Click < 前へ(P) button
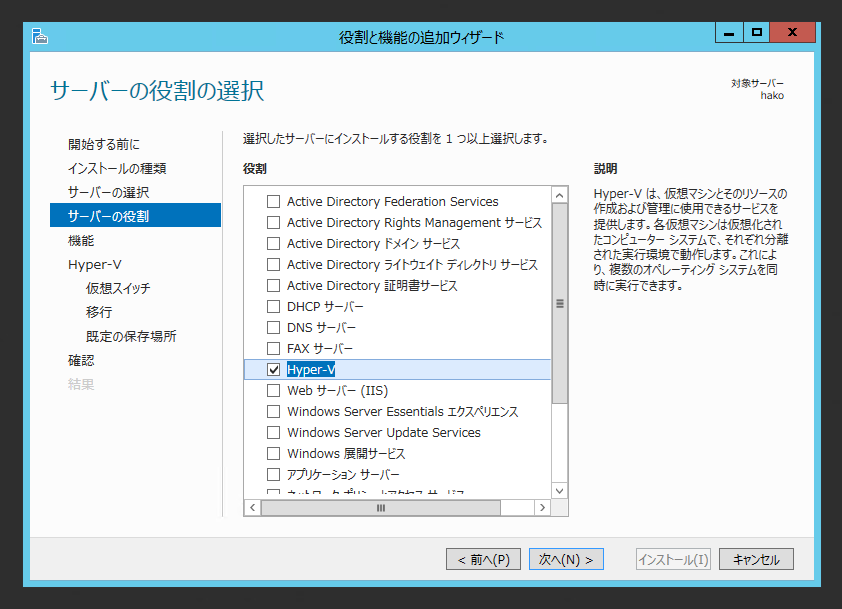 [x=483, y=559]
